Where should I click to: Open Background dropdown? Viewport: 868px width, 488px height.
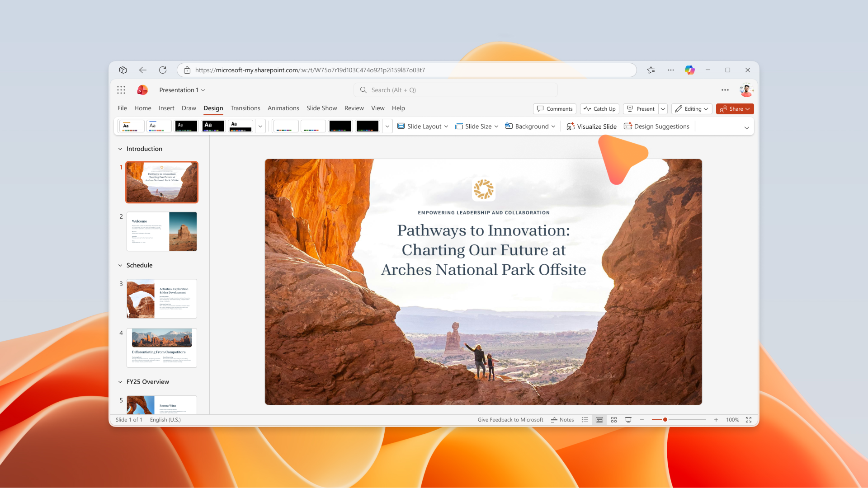[x=530, y=126]
